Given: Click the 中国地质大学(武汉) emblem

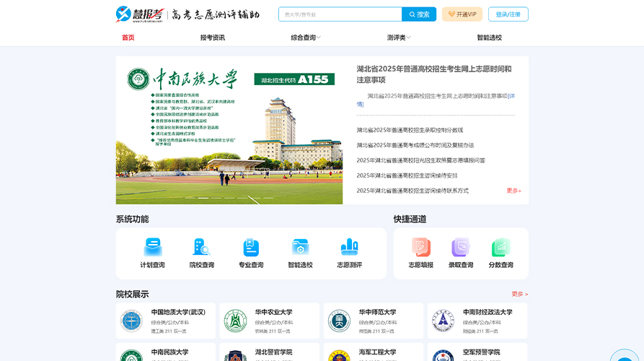Looking at the screenshot, I should pos(131,321).
